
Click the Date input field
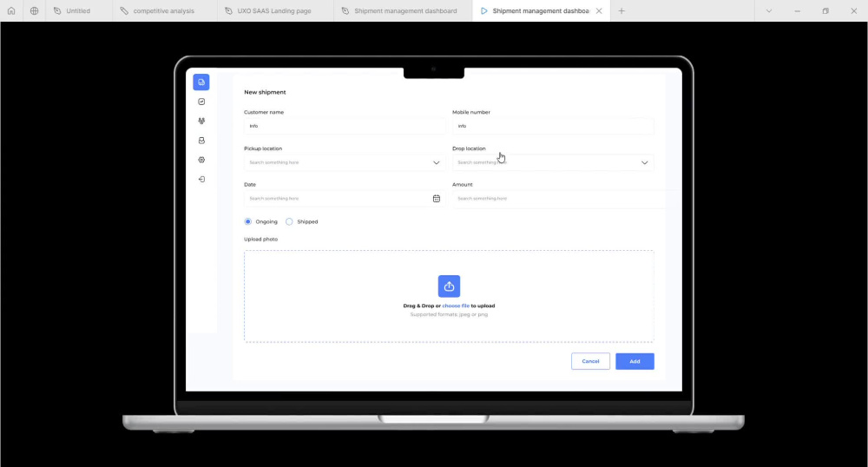point(345,198)
